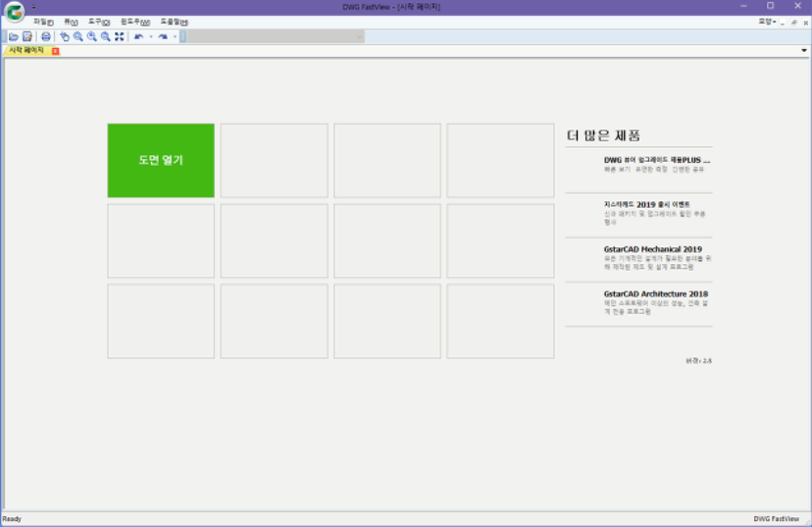Click the magnifier icon next to the pan hand
Viewport: 812px width, 527px height.
point(78,36)
